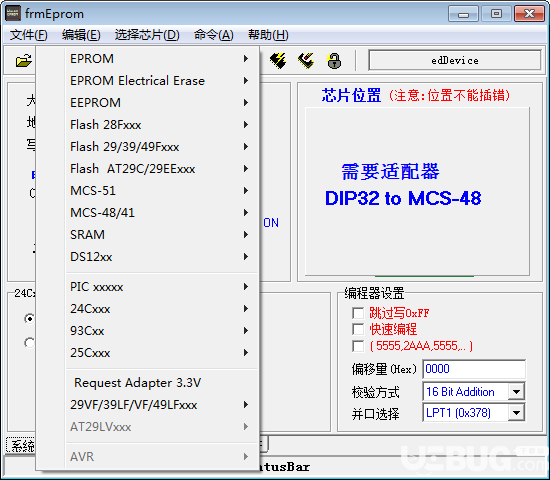Switch to the 系统 tab
Viewport: 550px width, 480px height.
pyautogui.click(x=21, y=446)
